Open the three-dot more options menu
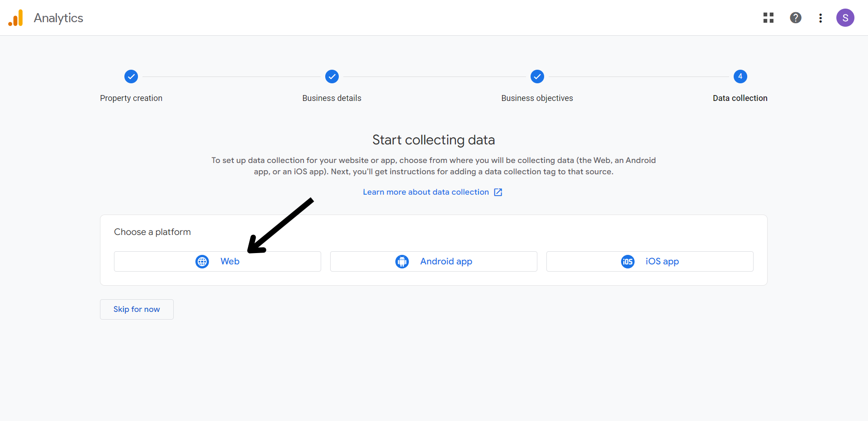This screenshot has width=868, height=421. pyautogui.click(x=820, y=18)
